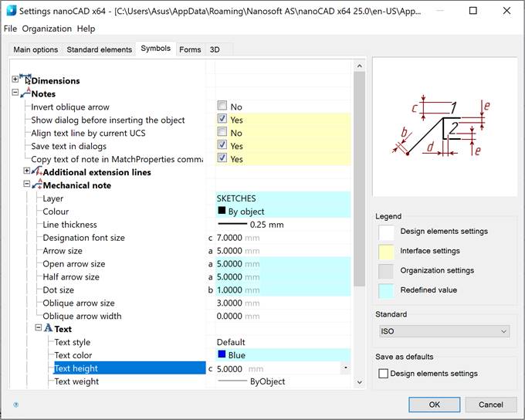525x420 pixels.
Task: Click the scrollbar up arrow
Action: coord(360,66)
